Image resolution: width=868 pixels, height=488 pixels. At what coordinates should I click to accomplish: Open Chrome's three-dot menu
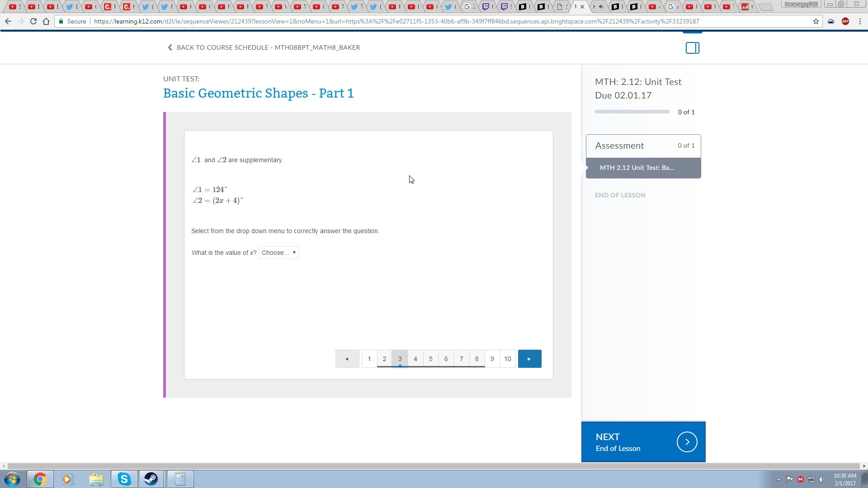pyautogui.click(x=860, y=21)
